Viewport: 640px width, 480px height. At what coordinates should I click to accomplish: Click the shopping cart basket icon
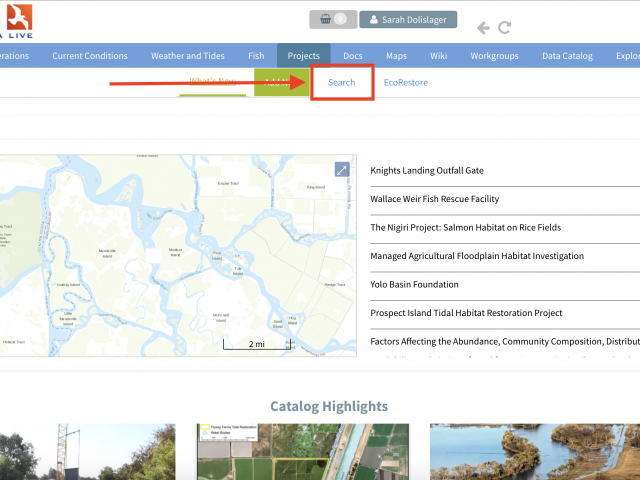(x=325, y=19)
